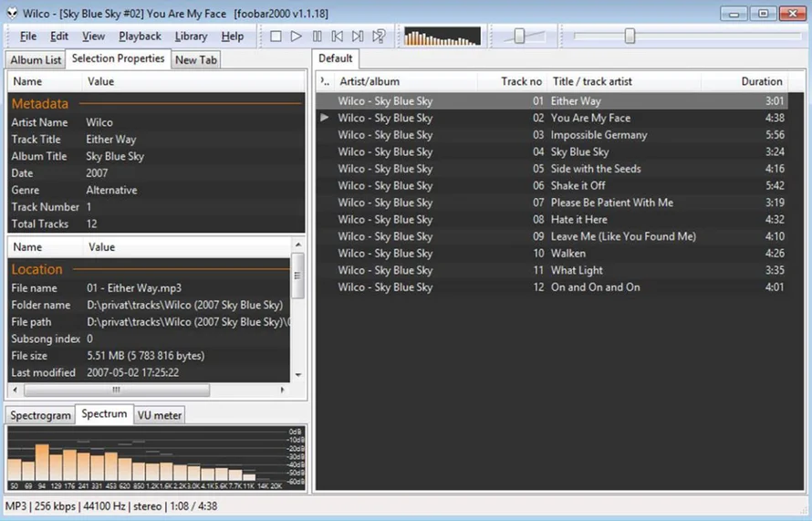The width and height of the screenshot is (812, 521).
Task: Click the foobar2000 alien icon in title bar
Action: point(11,14)
